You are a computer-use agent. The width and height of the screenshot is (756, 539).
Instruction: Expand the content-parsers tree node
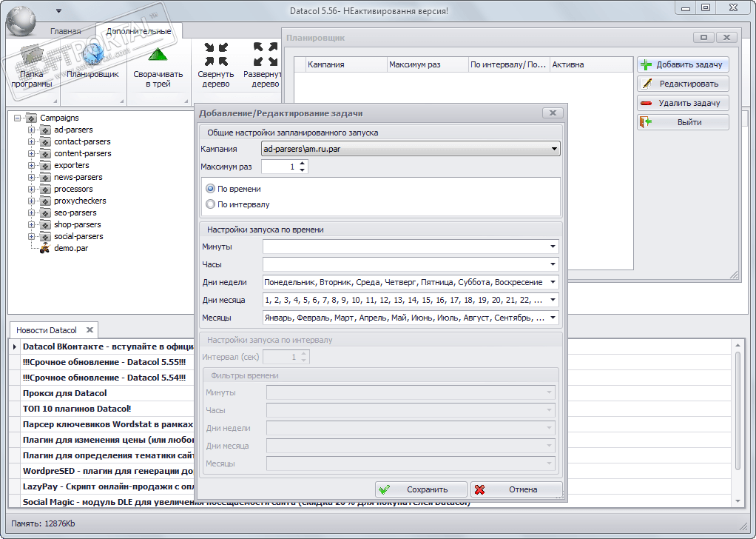coord(31,153)
